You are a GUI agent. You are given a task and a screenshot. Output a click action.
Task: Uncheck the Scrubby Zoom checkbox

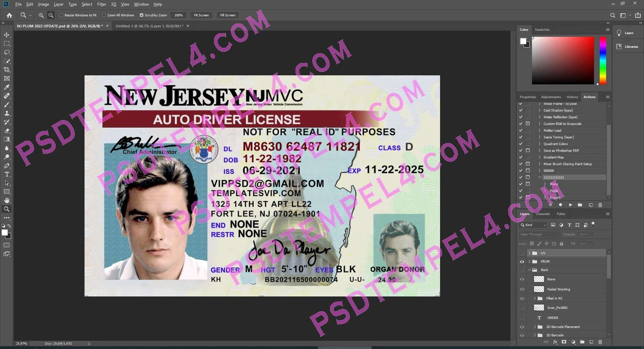[x=141, y=15]
